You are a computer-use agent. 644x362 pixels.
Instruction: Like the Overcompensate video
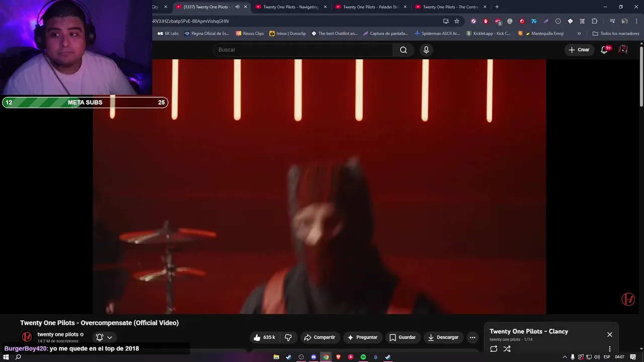tap(265, 337)
